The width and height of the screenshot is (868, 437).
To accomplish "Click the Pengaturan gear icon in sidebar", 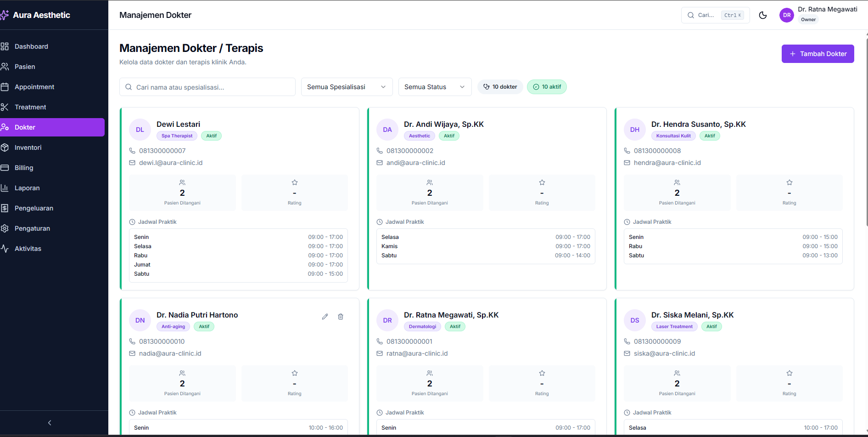I will pyautogui.click(x=5, y=228).
